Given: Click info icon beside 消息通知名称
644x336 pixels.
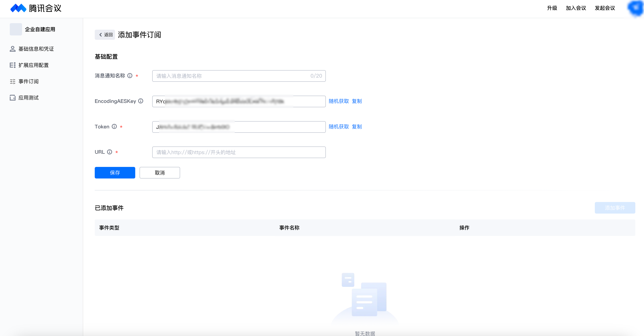Looking at the screenshot, I should click(130, 75).
